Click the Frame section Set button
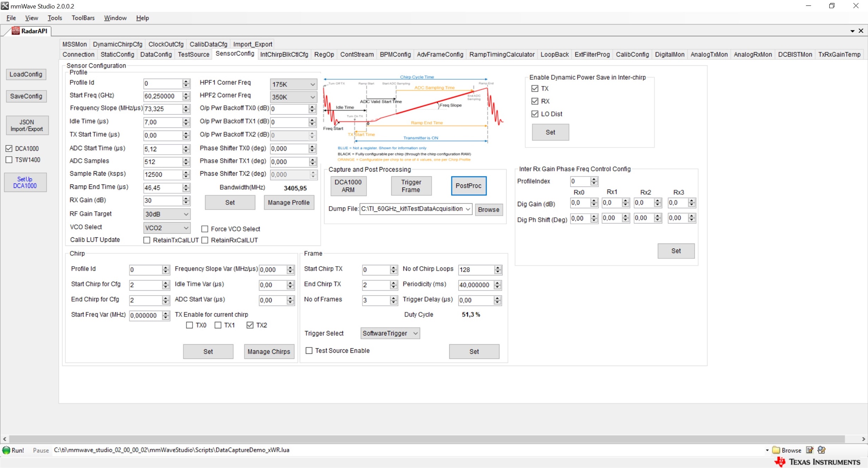The image size is (868, 468). [474, 352]
